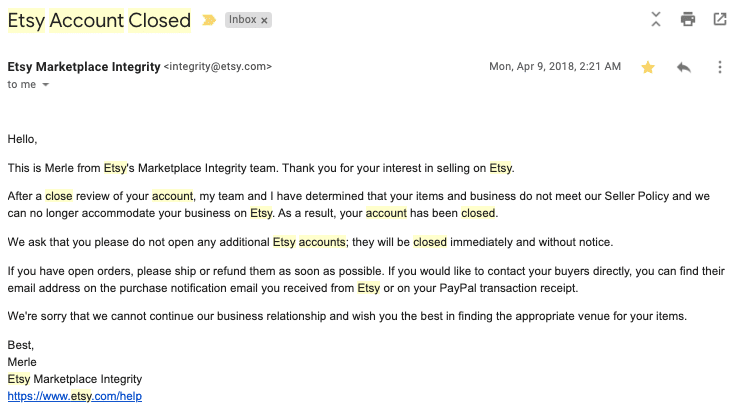
Task: Click the 'Hello,' greeting line
Action: click(22, 139)
